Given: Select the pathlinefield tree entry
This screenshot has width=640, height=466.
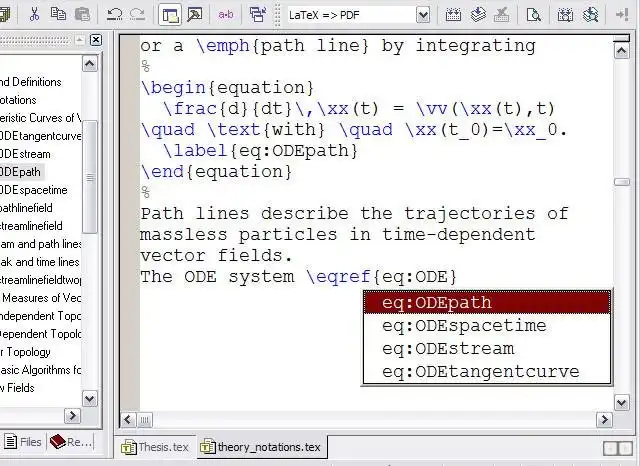Looking at the screenshot, I should 26,208.
